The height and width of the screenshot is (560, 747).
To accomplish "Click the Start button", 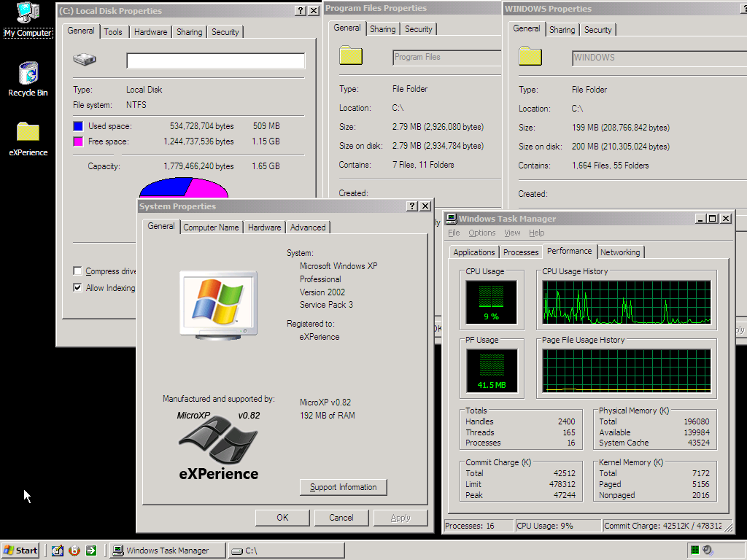I will click(x=20, y=551).
